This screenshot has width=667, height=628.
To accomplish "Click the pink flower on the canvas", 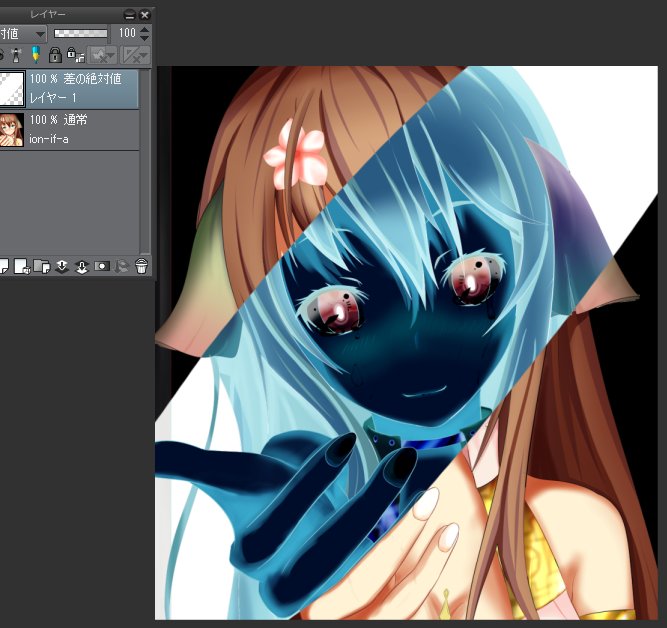I will [x=294, y=153].
